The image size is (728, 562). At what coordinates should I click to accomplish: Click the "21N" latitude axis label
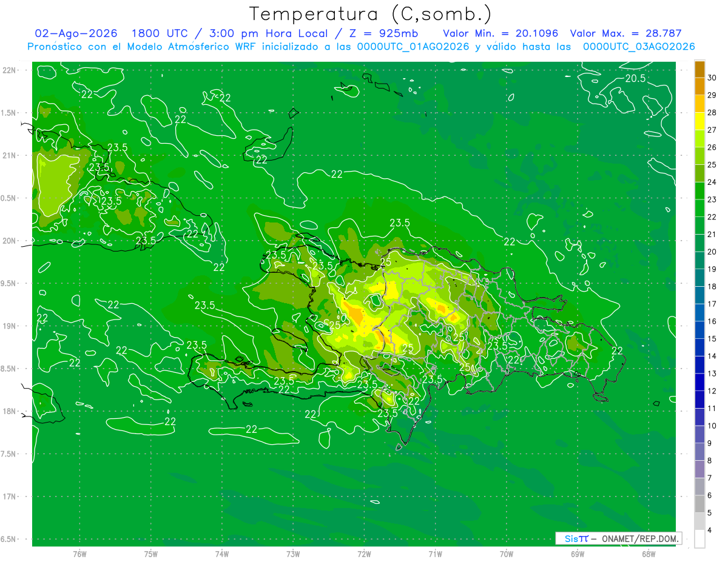tap(10, 155)
